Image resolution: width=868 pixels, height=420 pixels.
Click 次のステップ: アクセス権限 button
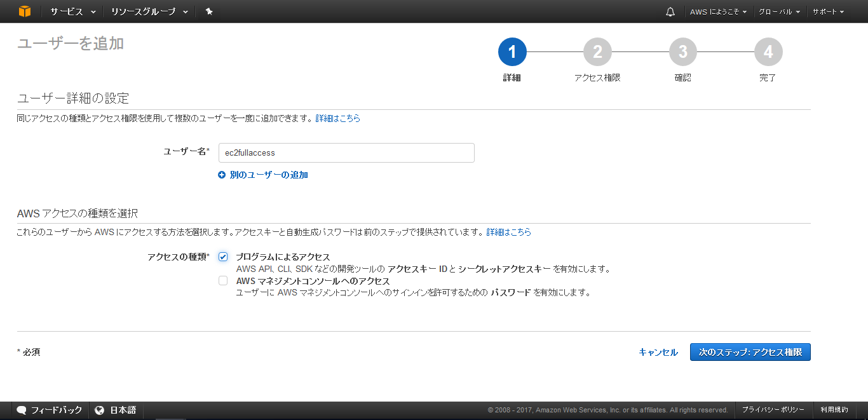point(750,352)
